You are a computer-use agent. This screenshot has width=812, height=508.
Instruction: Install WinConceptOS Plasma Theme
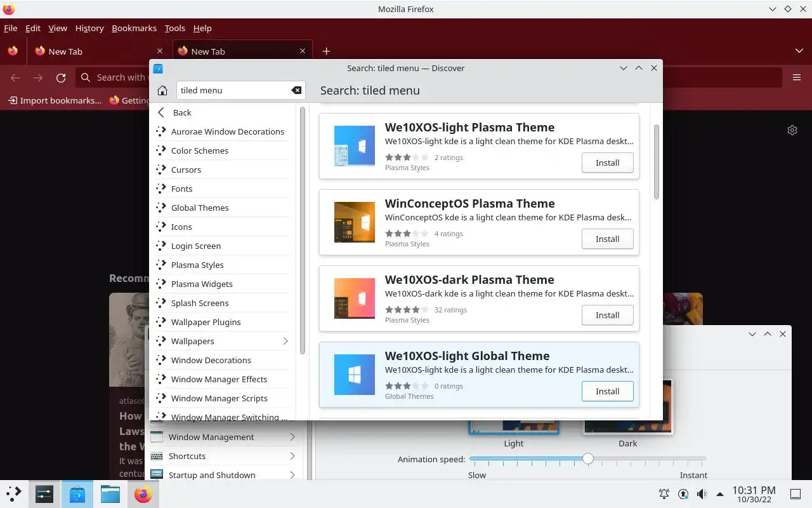click(607, 239)
